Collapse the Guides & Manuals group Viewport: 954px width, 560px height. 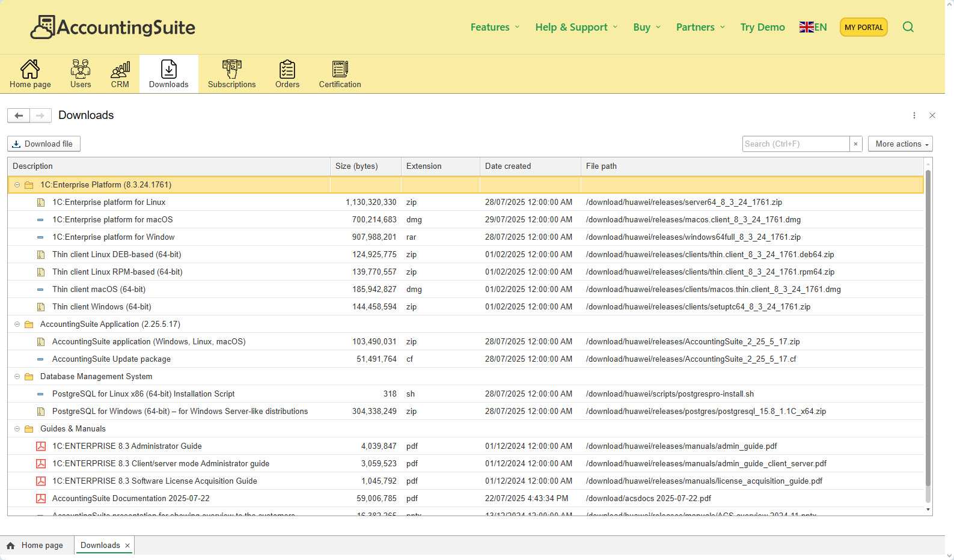point(17,429)
